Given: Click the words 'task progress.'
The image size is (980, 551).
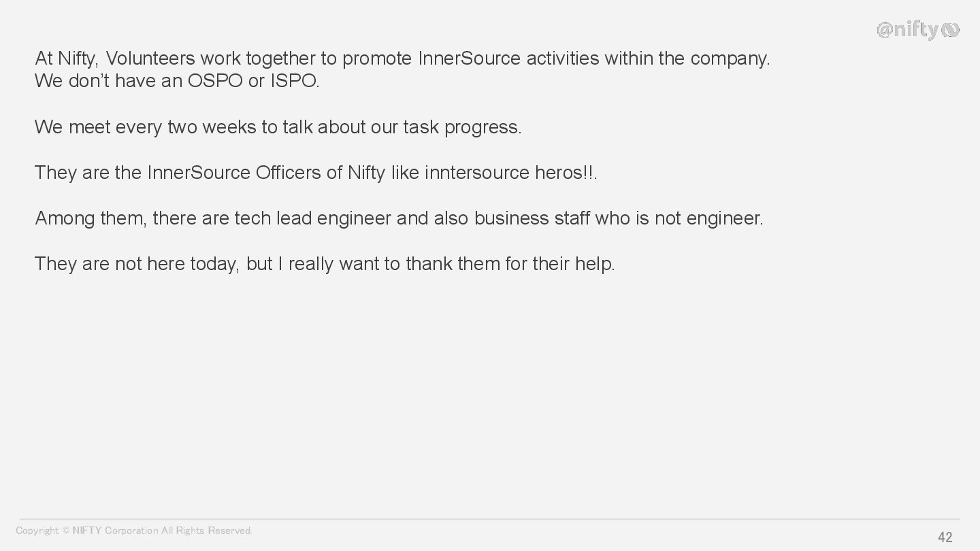Looking at the screenshot, I should [x=462, y=127].
